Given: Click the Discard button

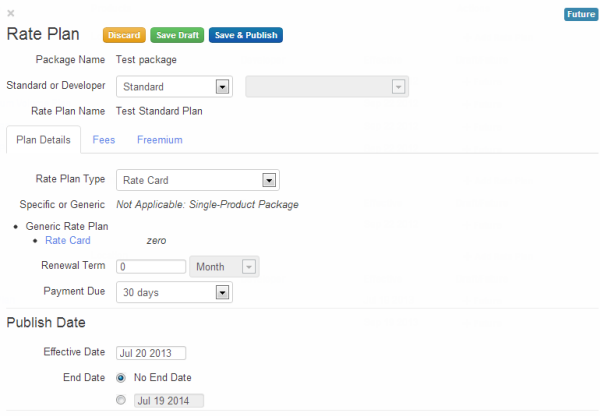Looking at the screenshot, I should click(x=124, y=35).
